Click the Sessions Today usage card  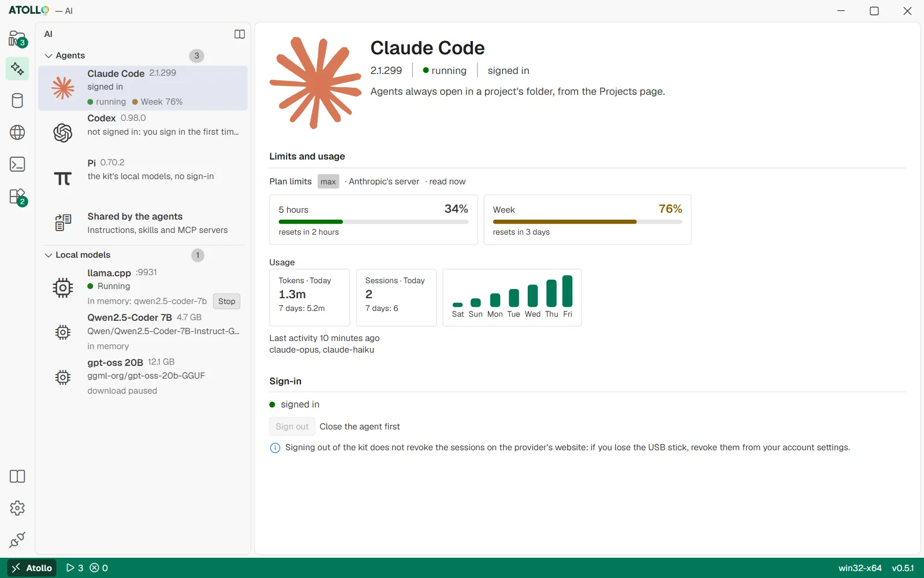click(x=396, y=298)
